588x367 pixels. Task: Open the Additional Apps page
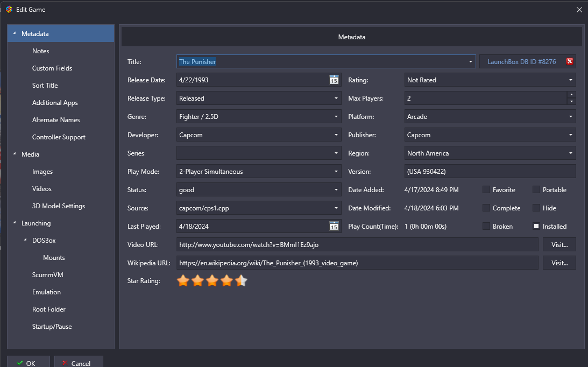[x=55, y=103]
